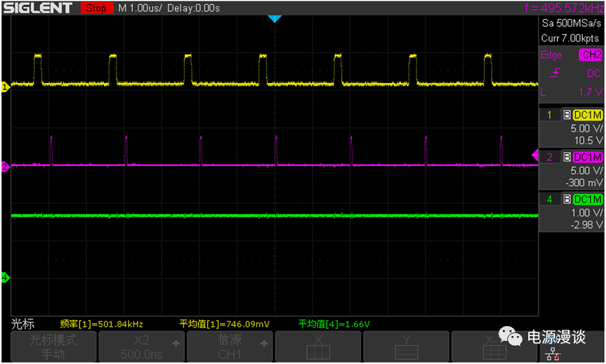The image size is (606, 364).
Task: Click the rising edge trigger slope icon
Action: [x=553, y=74]
